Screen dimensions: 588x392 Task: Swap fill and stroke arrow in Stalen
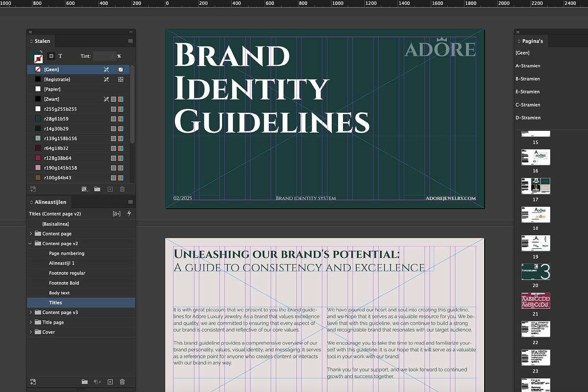(42, 53)
